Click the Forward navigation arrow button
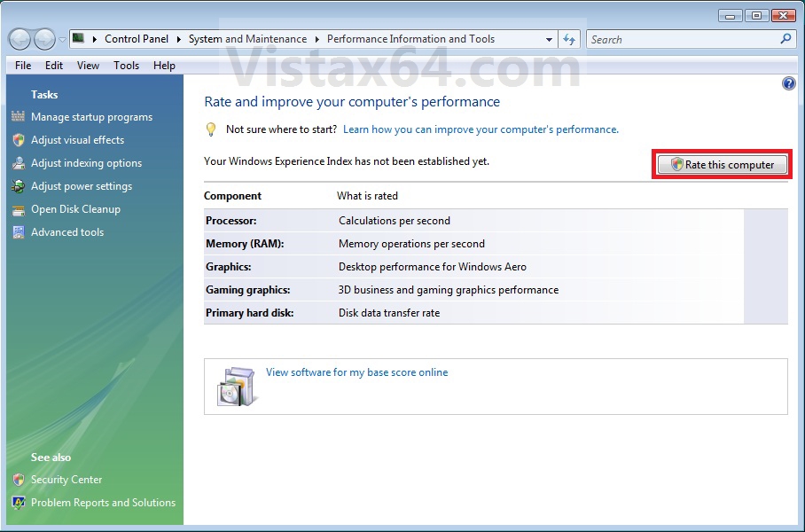 (x=44, y=39)
